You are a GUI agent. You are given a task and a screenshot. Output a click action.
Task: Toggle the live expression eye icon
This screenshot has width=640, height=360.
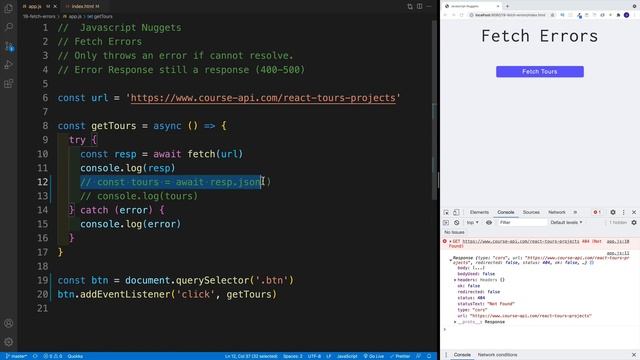click(x=489, y=222)
